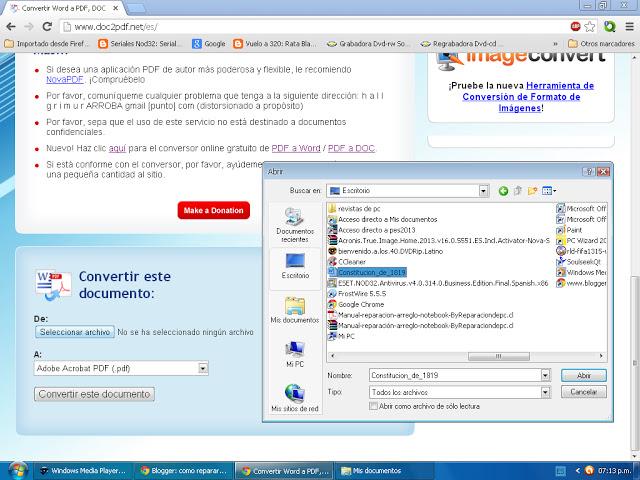Open Mi PC from the places bar
The height and width of the screenshot is (480, 640).
(295, 354)
